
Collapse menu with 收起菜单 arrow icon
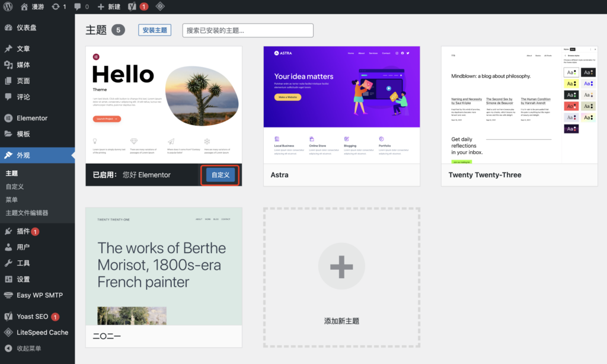(x=8, y=348)
